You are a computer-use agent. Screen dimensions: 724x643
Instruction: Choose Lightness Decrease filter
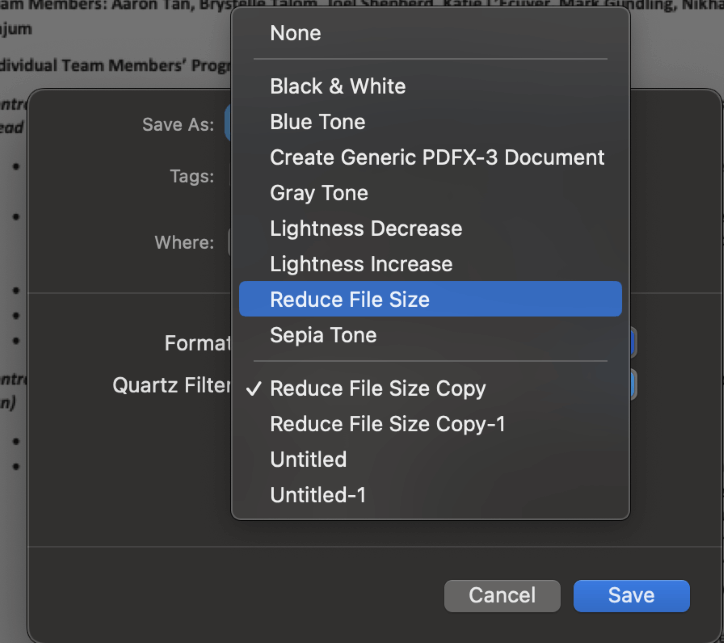(365, 228)
